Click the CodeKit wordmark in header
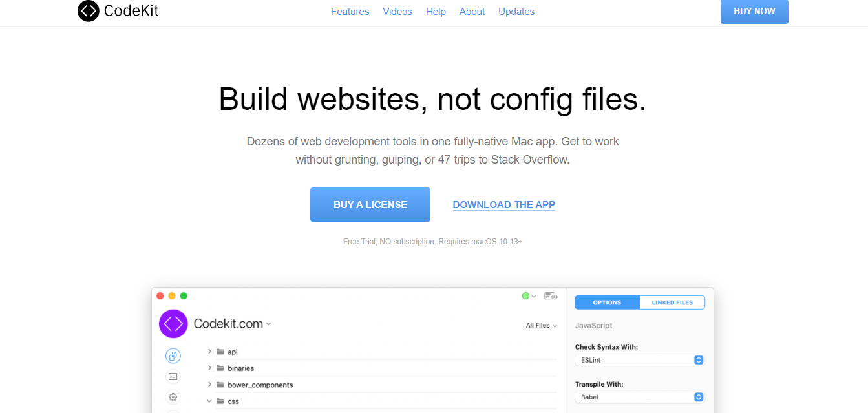This screenshot has width=868, height=413. pos(132,11)
